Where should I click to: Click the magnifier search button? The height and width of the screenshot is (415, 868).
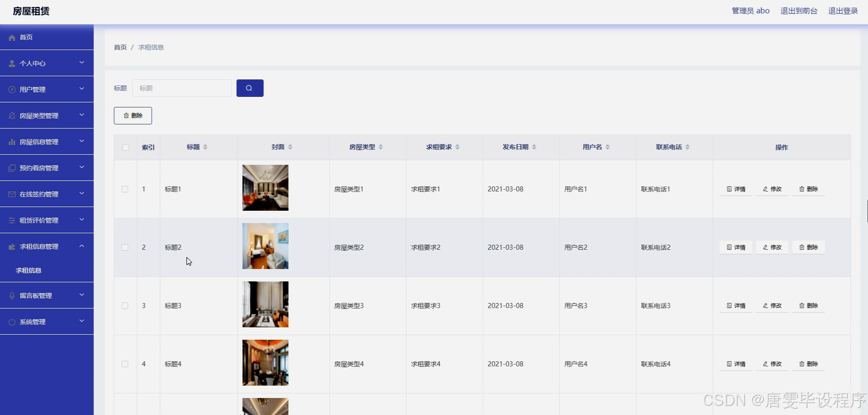(250, 88)
